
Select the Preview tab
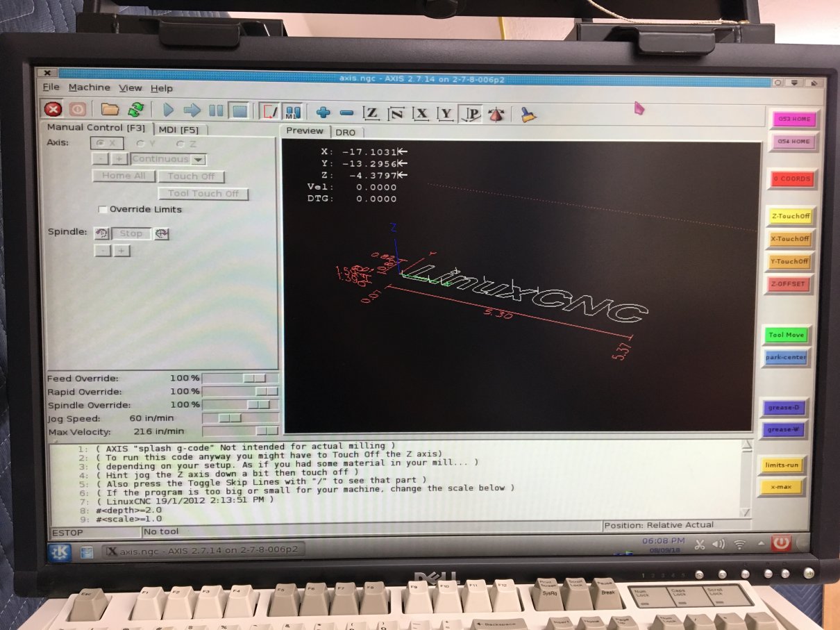click(x=305, y=131)
